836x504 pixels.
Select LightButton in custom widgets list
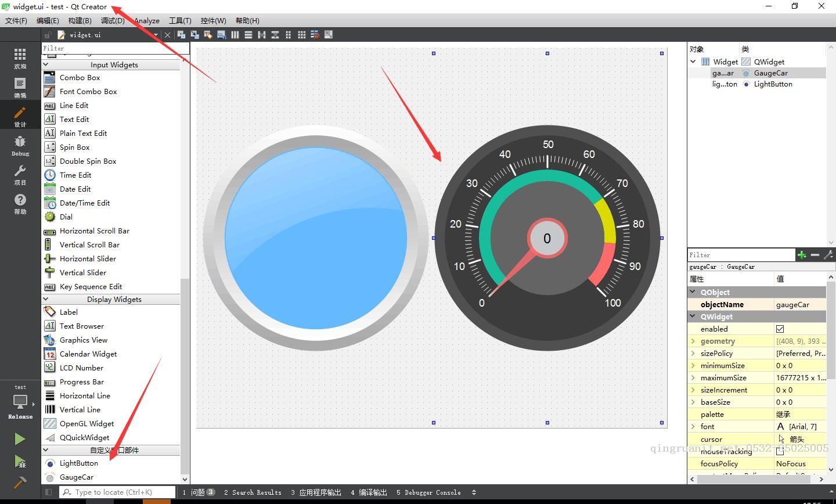78,463
